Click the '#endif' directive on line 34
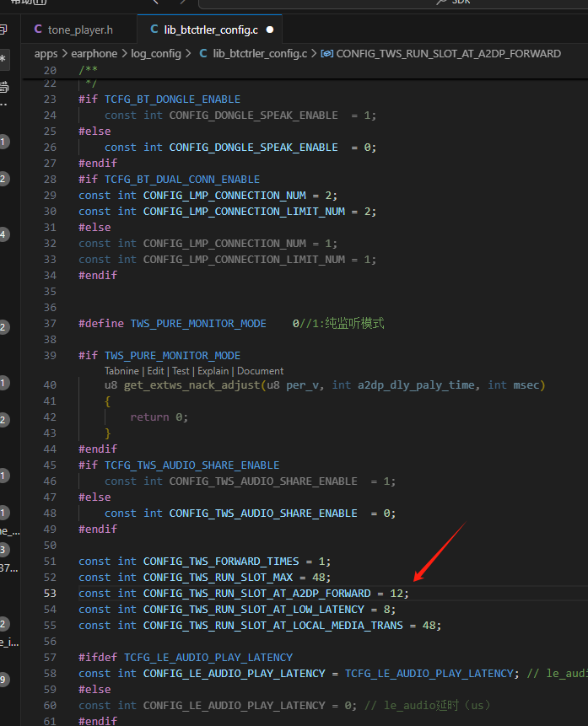This screenshot has width=588, height=726. click(x=98, y=276)
